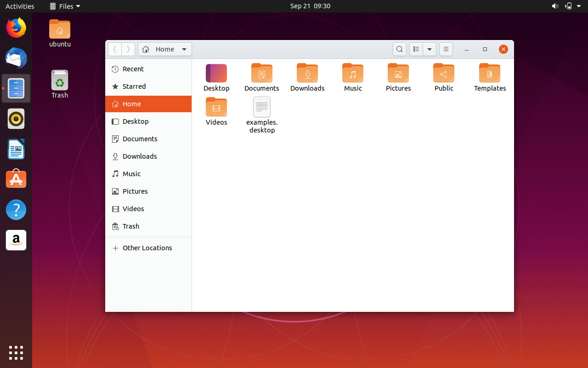Select the Public folder icon
The image size is (588, 368).
tap(444, 73)
